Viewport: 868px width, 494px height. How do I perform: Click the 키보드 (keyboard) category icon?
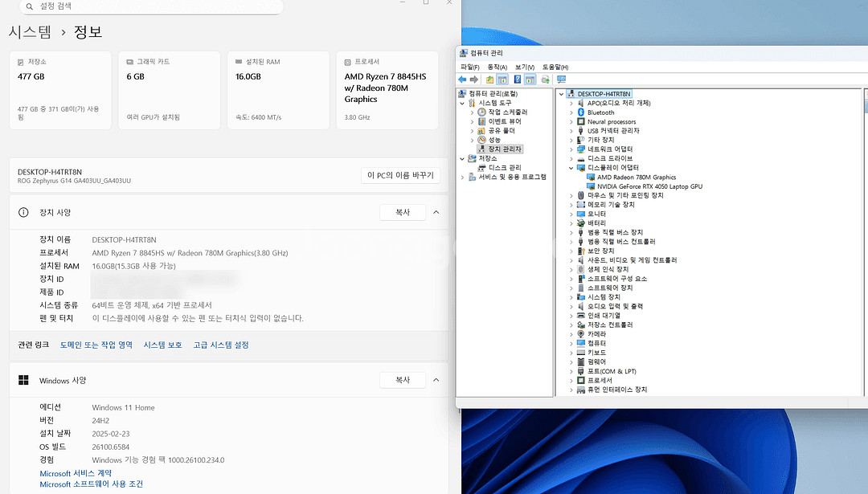pos(581,353)
